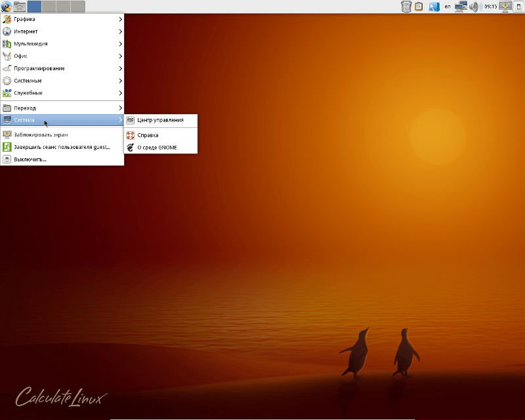
Task: Open Центр управления from the System submenu
Action: coord(160,121)
